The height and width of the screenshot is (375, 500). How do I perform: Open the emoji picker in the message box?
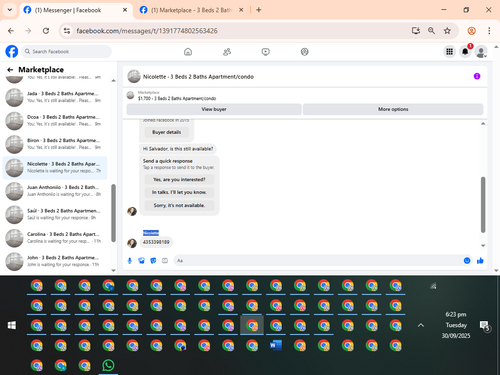467,261
